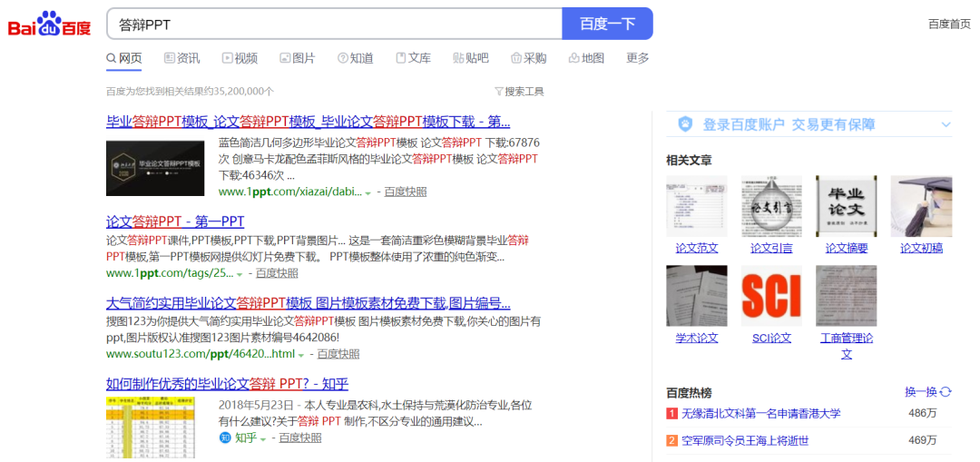Open the green 知乎 source link

pyautogui.click(x=246, y=437)
